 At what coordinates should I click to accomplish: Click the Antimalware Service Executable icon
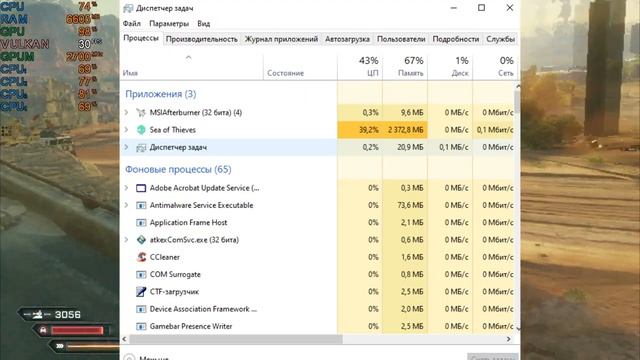point(141,205)
